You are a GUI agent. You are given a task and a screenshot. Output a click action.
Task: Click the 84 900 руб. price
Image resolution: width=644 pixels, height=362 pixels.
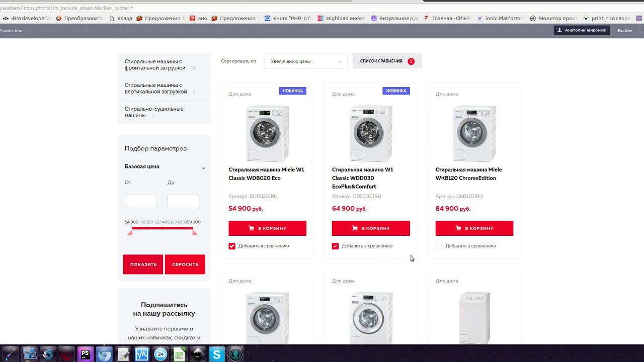tap(453, 209)
